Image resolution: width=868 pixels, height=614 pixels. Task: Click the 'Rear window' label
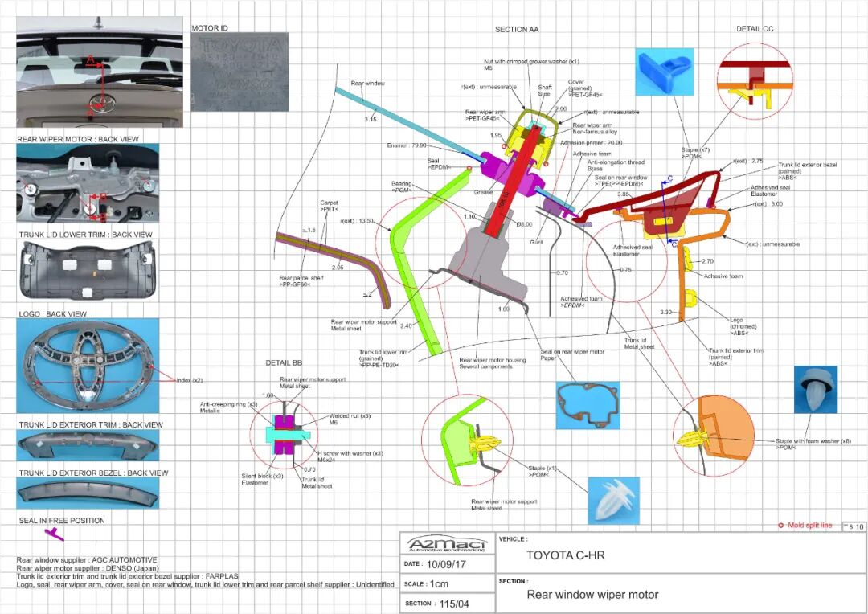(x=367, y=83)
